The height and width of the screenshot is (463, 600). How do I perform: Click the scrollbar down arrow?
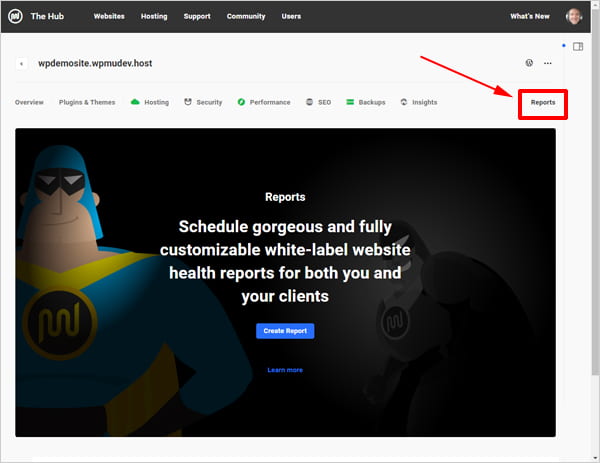pyautogui.click(x=595, y=457)
